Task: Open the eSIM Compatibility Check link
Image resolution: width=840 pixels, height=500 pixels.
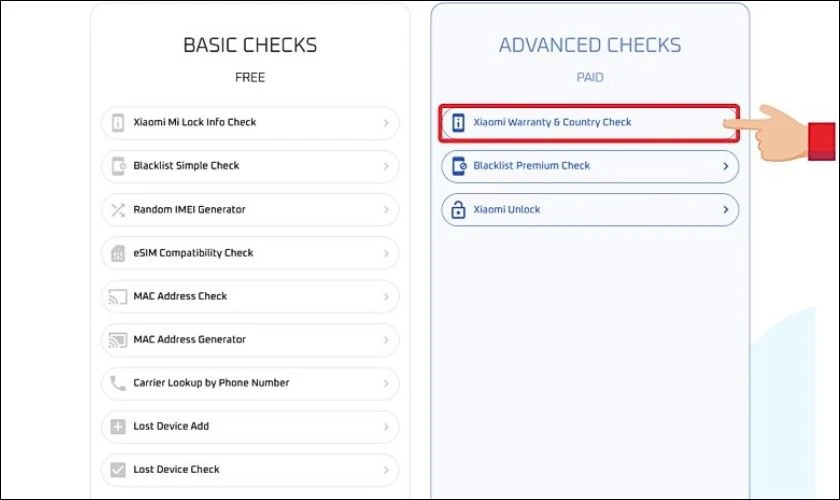Action: click(193, 253)
